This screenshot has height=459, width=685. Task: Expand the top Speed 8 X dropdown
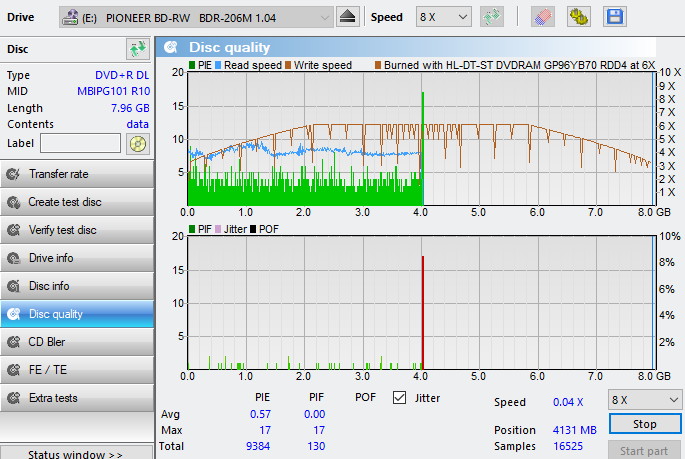click(444, 17)
